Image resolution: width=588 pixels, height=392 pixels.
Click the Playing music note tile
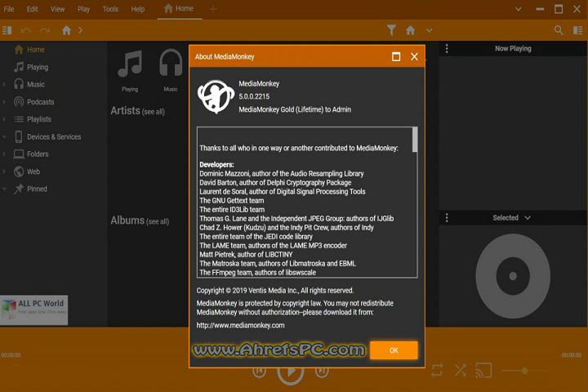tap(130, 70)
